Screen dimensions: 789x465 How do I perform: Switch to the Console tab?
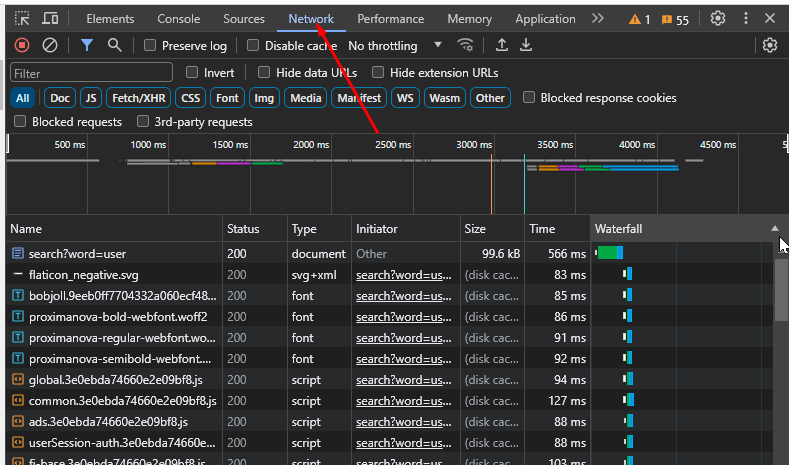coord(179,19)
